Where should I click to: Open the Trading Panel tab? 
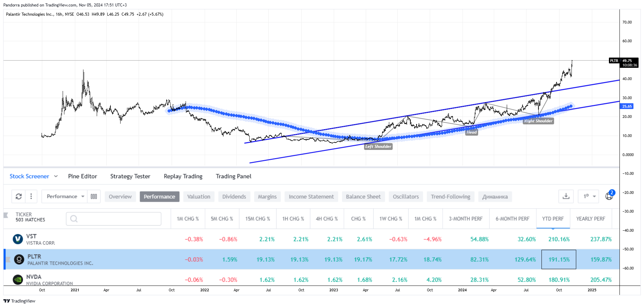(234, 176)
